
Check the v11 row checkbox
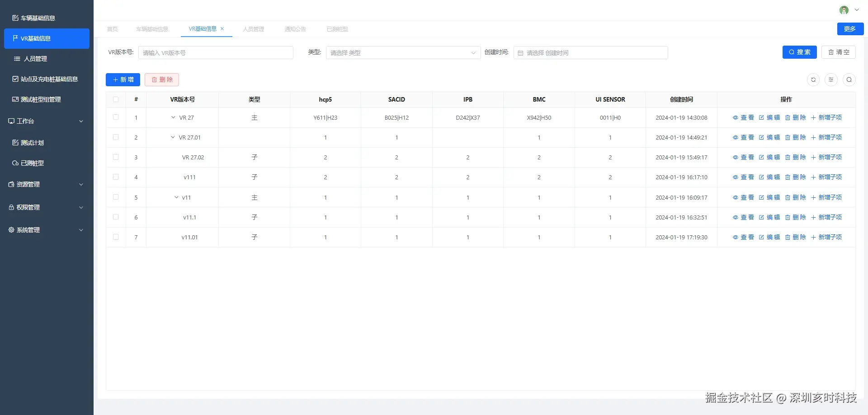coord(116,197)
